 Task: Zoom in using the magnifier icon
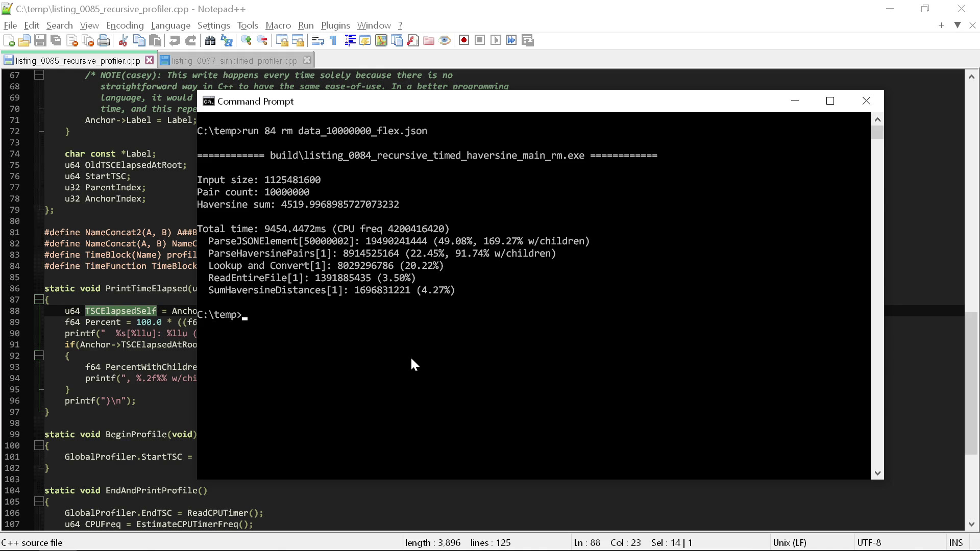(246, 40)
